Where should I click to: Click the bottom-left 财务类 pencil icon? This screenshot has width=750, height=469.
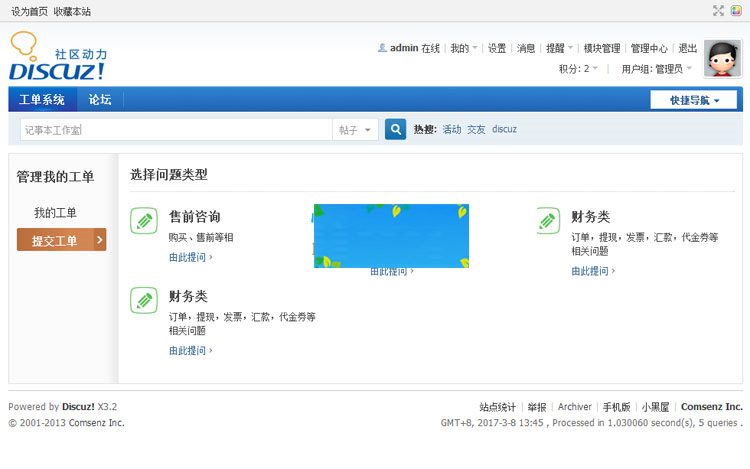click(145, 300)
